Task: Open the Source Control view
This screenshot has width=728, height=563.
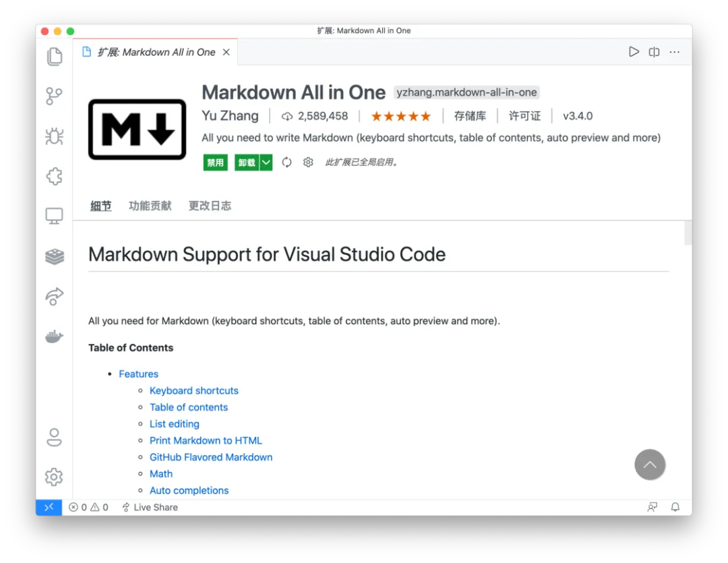Action: click(55, 96)
